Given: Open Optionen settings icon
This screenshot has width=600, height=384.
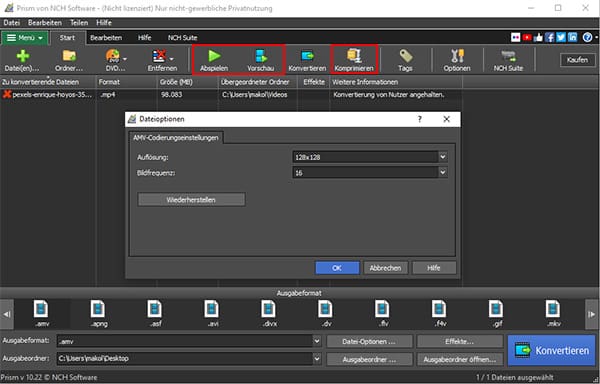Looking at the screenshot, I should coord(457,56).
